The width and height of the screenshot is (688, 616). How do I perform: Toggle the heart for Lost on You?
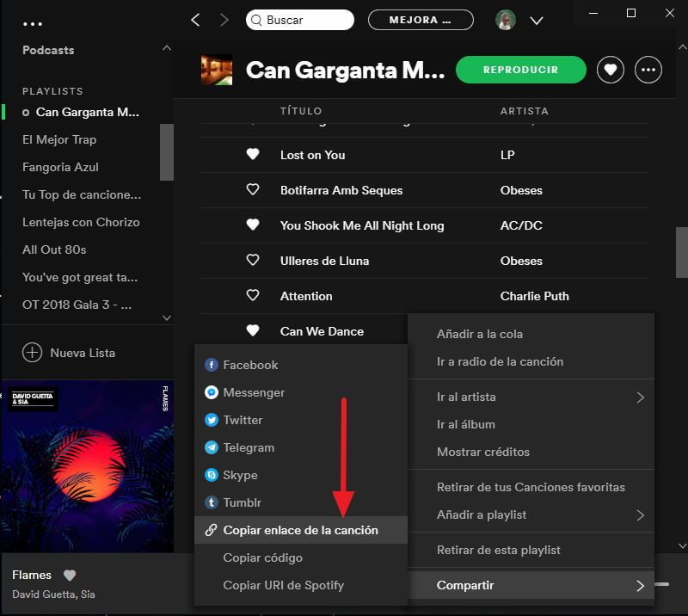click(x=253, y=154)
